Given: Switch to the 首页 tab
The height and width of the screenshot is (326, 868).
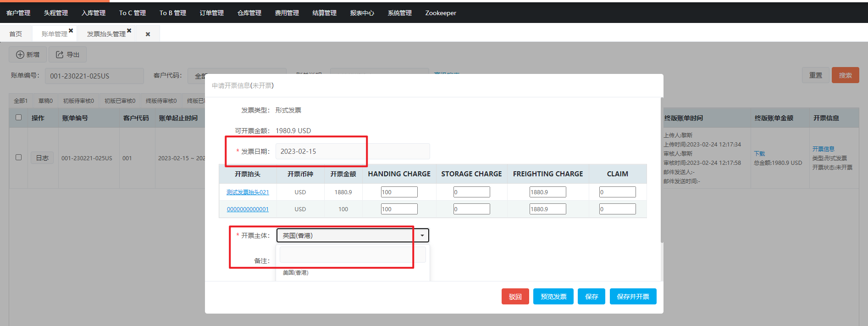Looking at the screenshot, I should click(x=16, y=34).
